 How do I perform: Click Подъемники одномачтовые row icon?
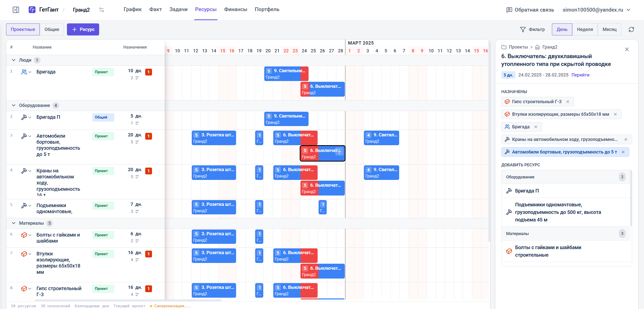pyautogui.click(x=24, y=206)
